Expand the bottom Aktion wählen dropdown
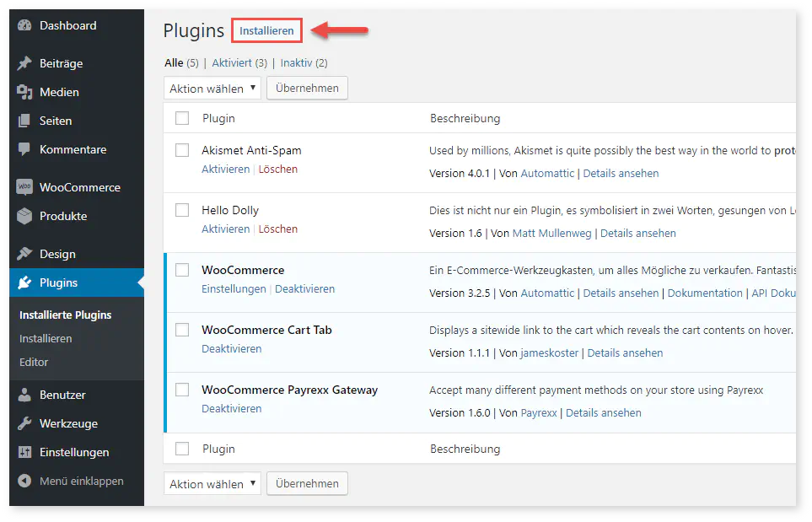 click(x=212, y=484)
